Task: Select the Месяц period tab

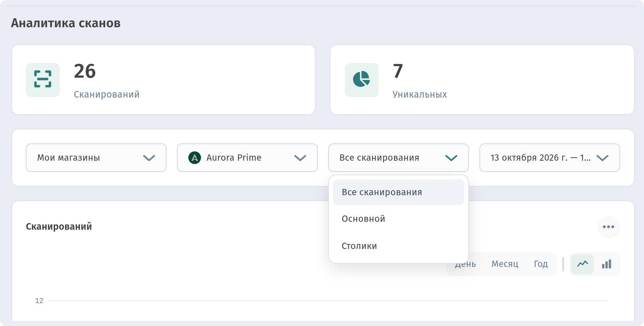Action: pyautogui.click(x=505, y=264)
